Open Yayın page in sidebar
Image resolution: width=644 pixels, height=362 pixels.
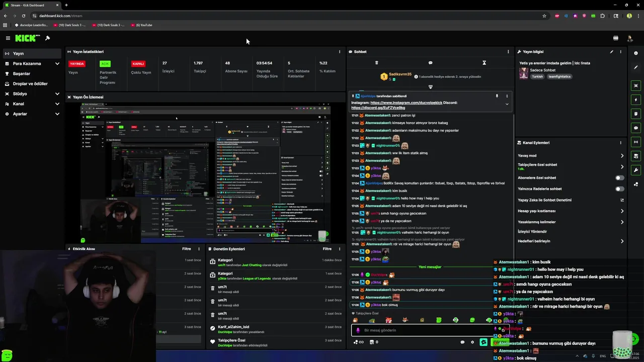[x=33, y=53]
